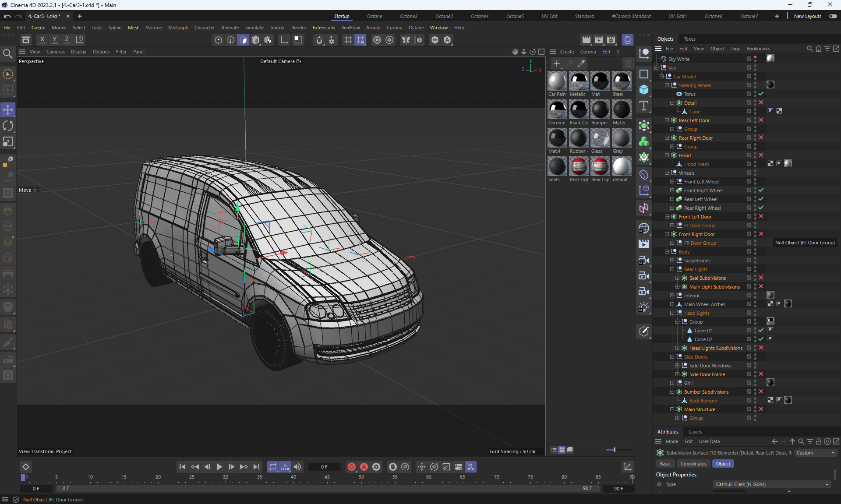Enable the Hood generator red cross toggle
The image size is (841, 504).
coord(761,155)
